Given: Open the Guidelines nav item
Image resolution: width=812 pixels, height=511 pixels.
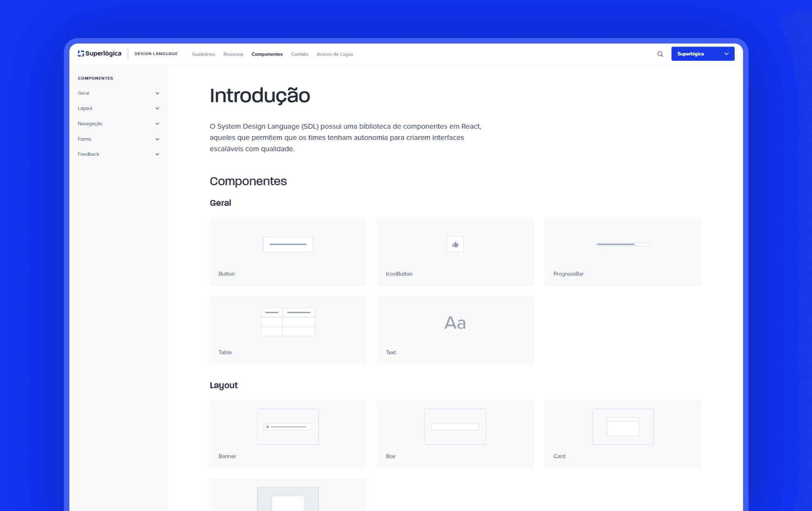Looking at the screenshot, I should coord(203,54).
